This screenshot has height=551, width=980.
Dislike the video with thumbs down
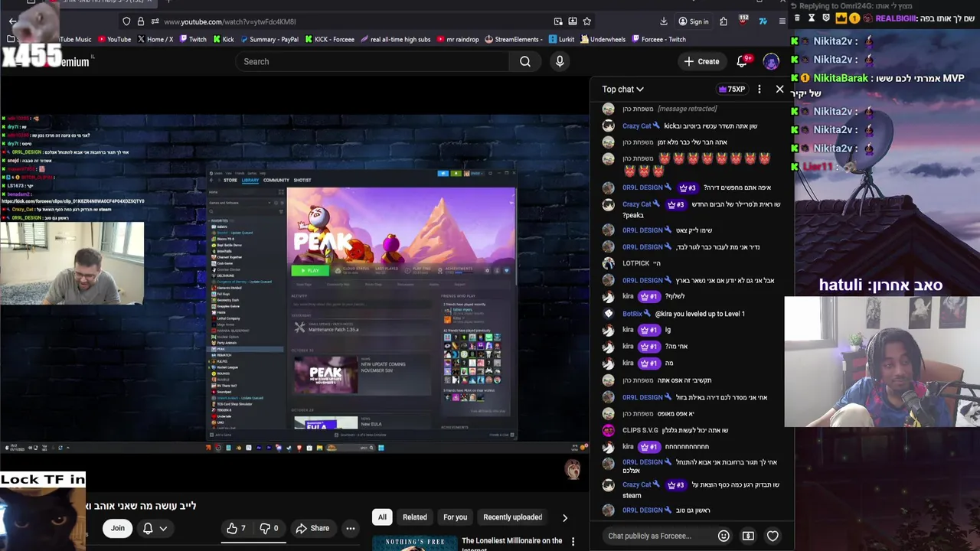(269, 528)
